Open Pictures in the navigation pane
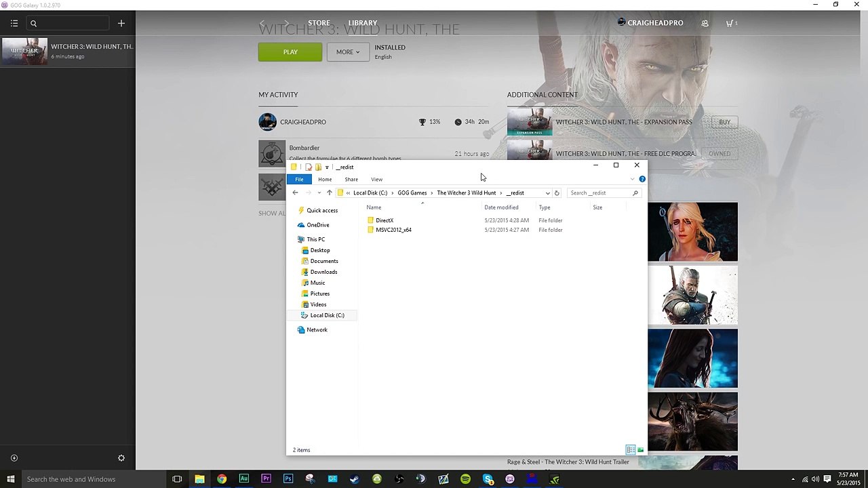Image resolution: width=868 pixels, height=488 pixels. pyautogui.click(x=320, y=293)
